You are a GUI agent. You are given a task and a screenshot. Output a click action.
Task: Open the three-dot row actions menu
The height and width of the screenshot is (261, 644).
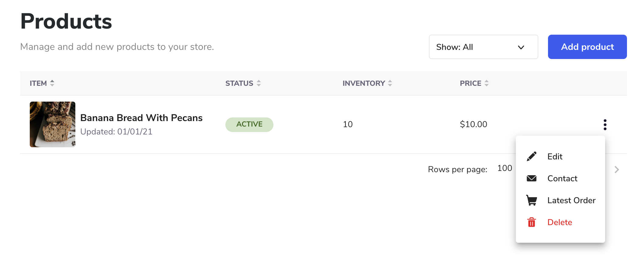coord(605,124)
